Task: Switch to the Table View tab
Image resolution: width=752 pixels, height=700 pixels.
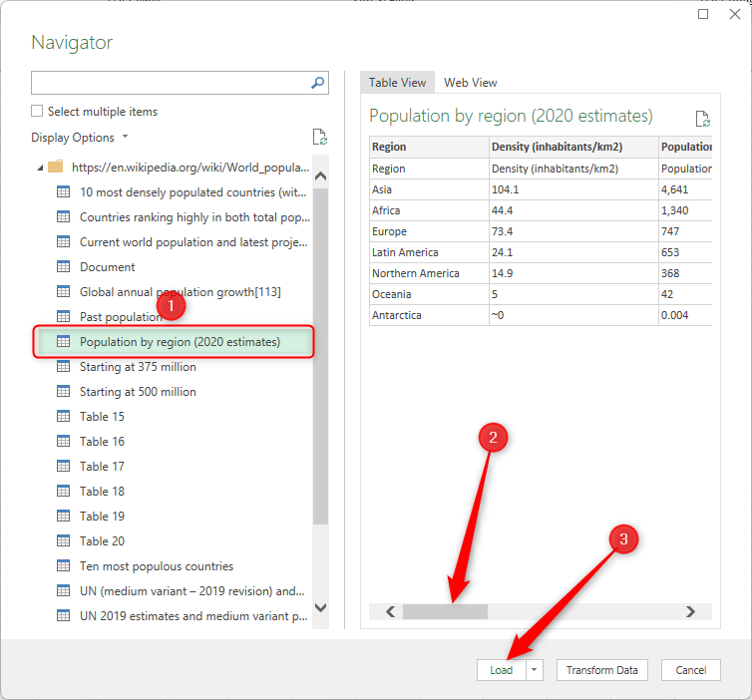Action: click(x=397, y=83)
